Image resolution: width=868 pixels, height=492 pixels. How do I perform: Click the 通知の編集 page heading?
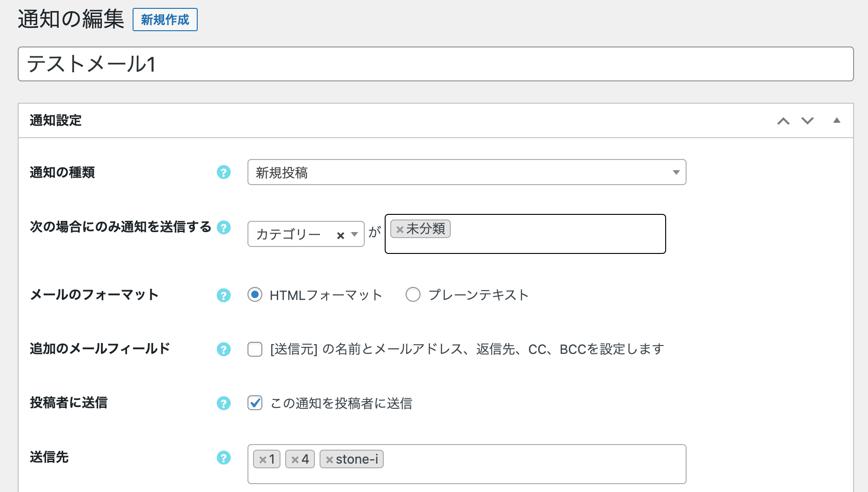(x=71, y=20)
